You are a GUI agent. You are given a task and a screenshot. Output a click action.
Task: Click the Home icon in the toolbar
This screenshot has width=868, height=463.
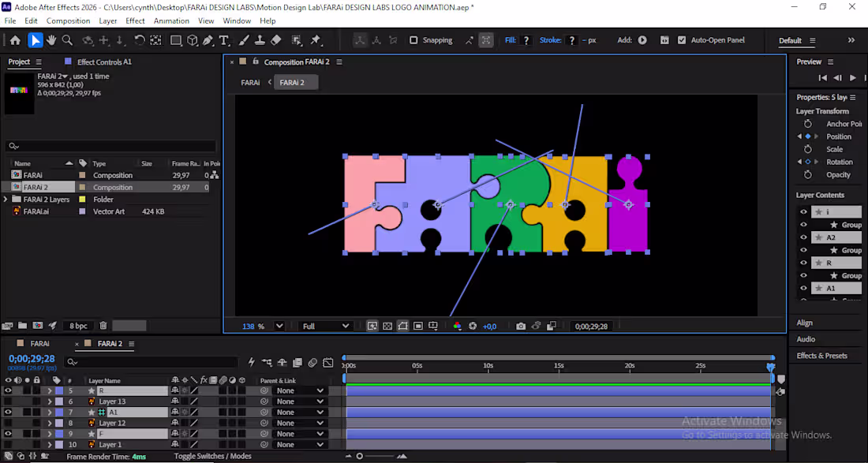(15, 40)
